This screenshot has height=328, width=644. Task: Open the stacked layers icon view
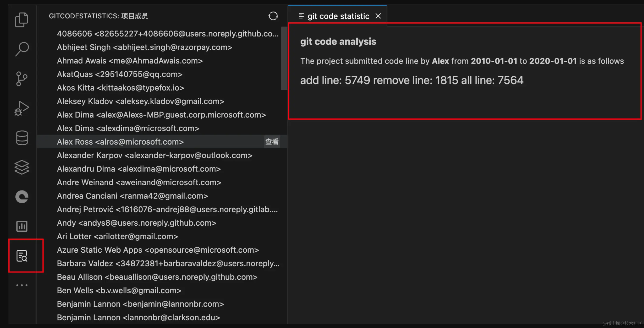pyautogui.click(x=22, y=167)
